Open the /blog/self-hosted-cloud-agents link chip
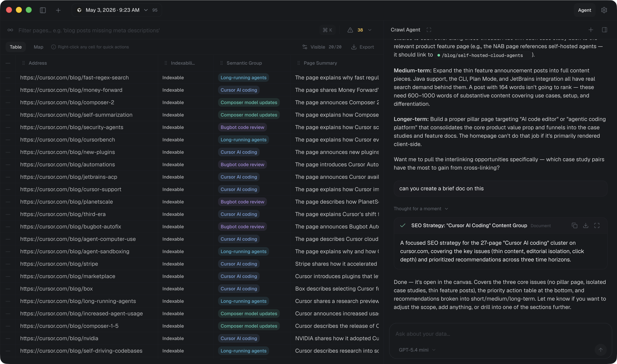Image resolution: width=617 pixels, height=364 pixels. pos(482,55)
